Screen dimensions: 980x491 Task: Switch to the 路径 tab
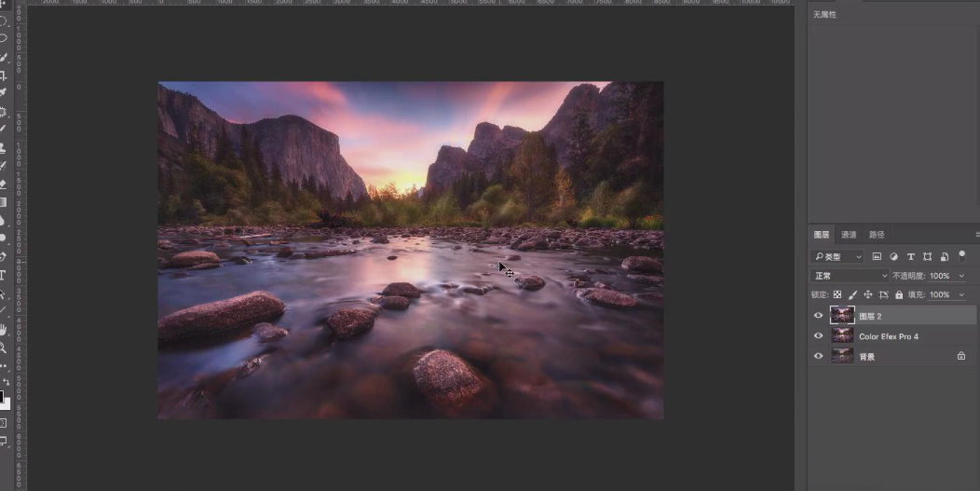tap(877, 235)
